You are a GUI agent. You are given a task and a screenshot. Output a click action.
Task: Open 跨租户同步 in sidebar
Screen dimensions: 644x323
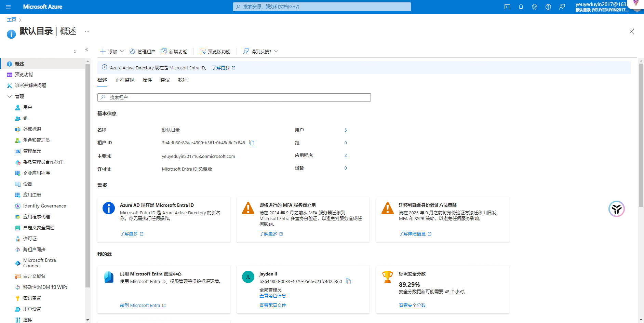34,250
